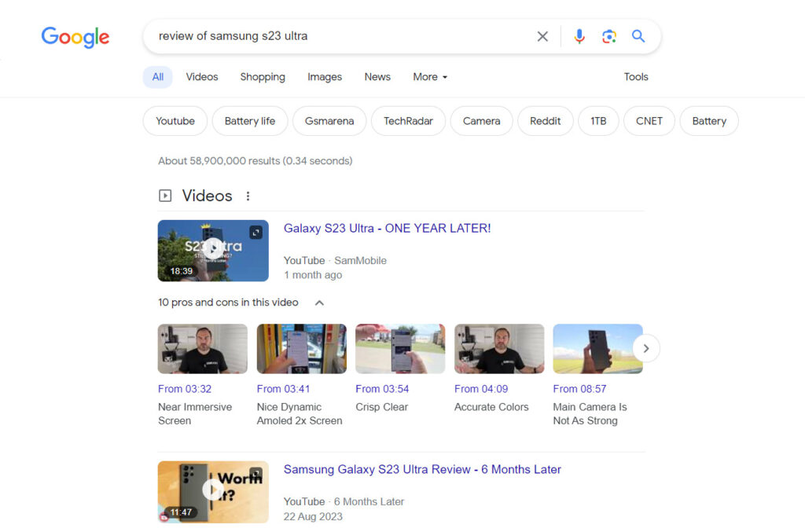The image size is (805, 532).
Task: Show more key moments via the right arrow
Action: pyautogui.click(x=645, y=348)
